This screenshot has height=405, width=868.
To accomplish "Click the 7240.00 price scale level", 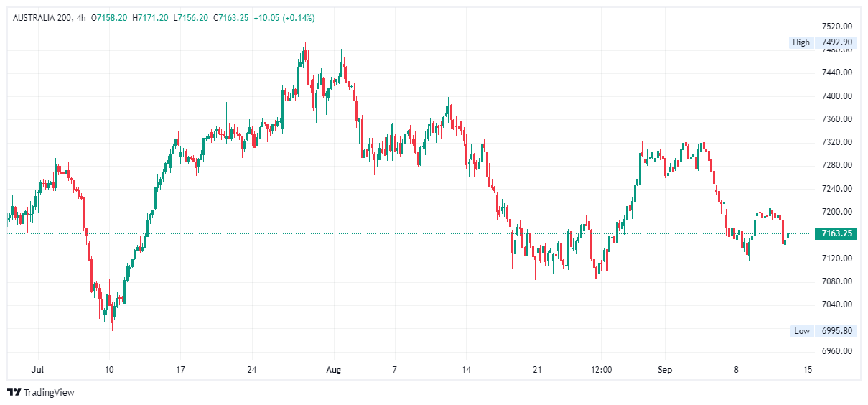I will click(x=837, y=189).
